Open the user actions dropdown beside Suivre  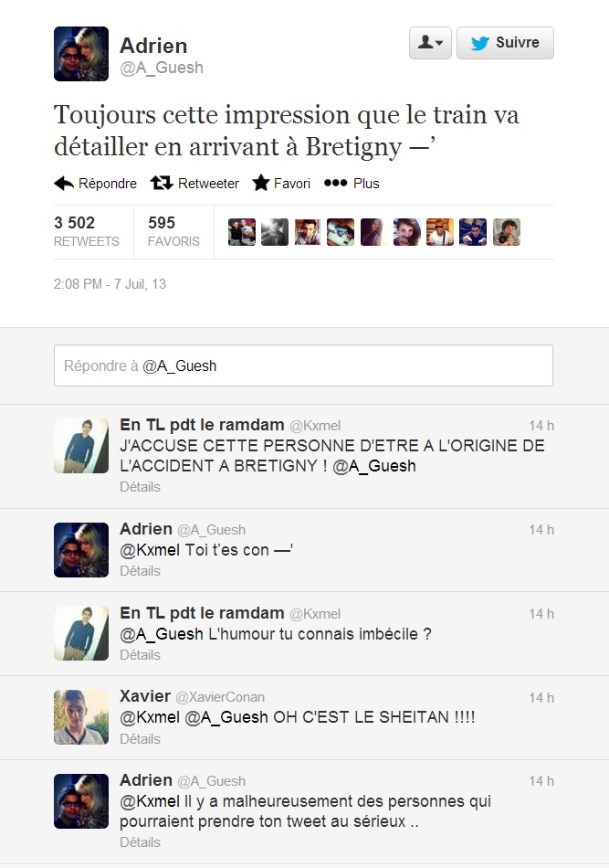click(430, 43)
